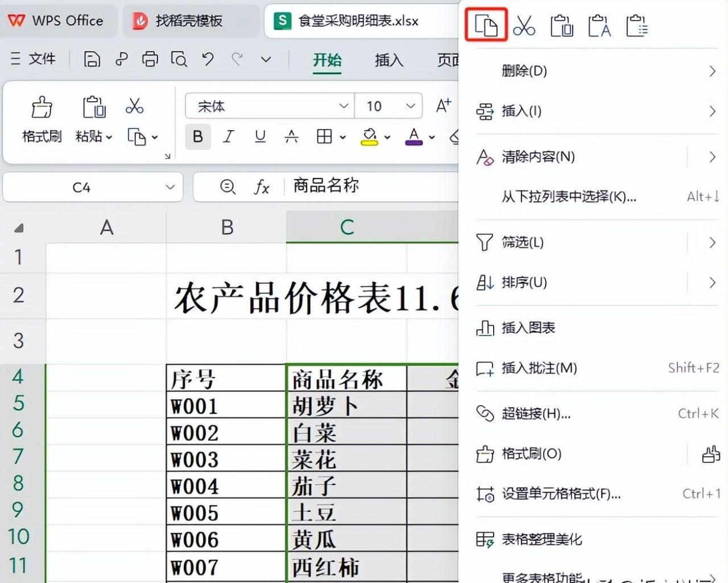Open the font name 宋体 dropdown

coord(344,106)
